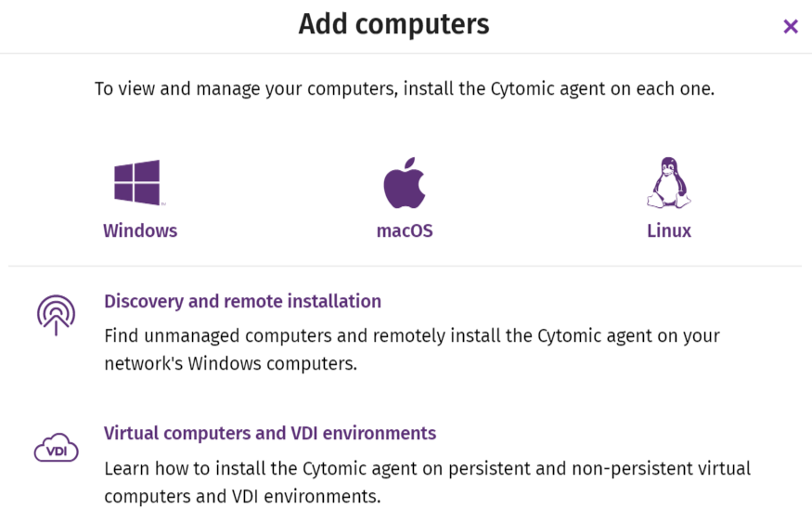This screenshot has height=522, width=812.
Task: Click the 'Find unmanaged computers' description line
Action: point(412,336)
